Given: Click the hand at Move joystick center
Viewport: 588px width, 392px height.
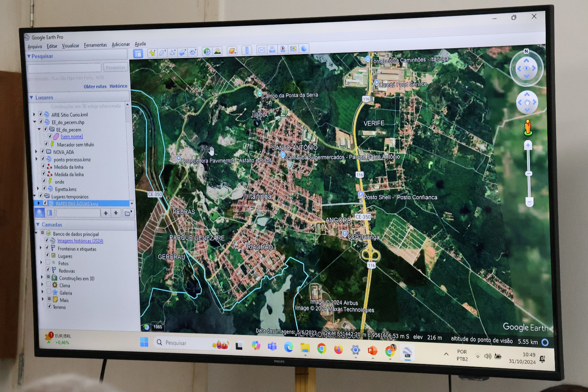Looking at the screenshot, I should [x=527, y=102].
